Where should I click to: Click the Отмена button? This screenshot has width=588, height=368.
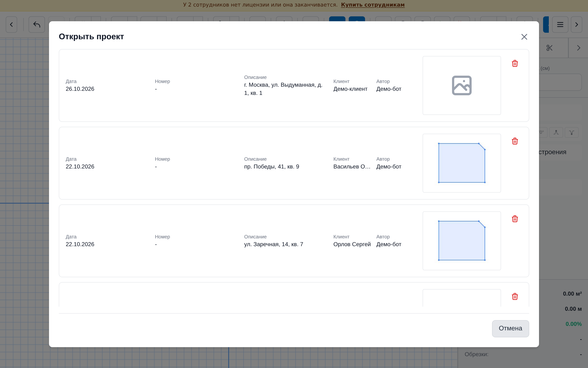pyautogui.click(x=510, y=329)
